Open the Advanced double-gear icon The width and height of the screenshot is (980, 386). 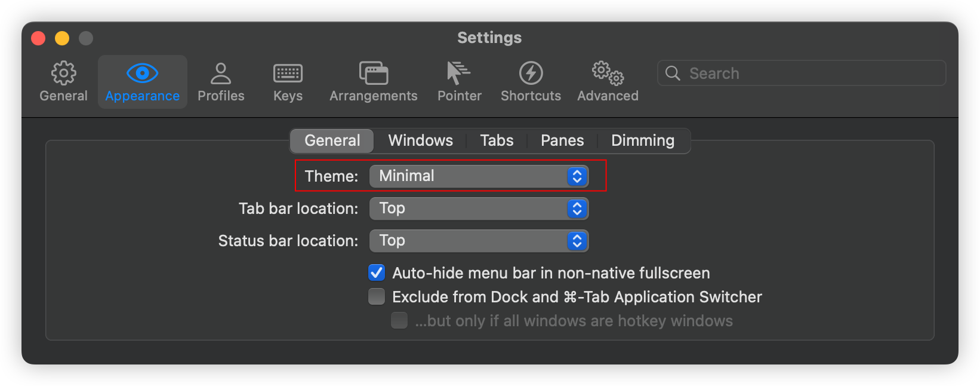click(608, 73)
